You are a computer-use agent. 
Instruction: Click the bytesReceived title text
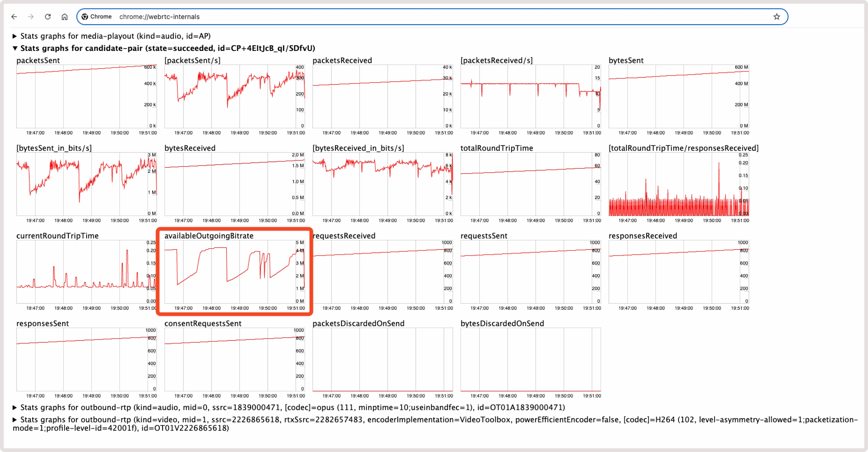pyautogui.click(x=190, y=148)
